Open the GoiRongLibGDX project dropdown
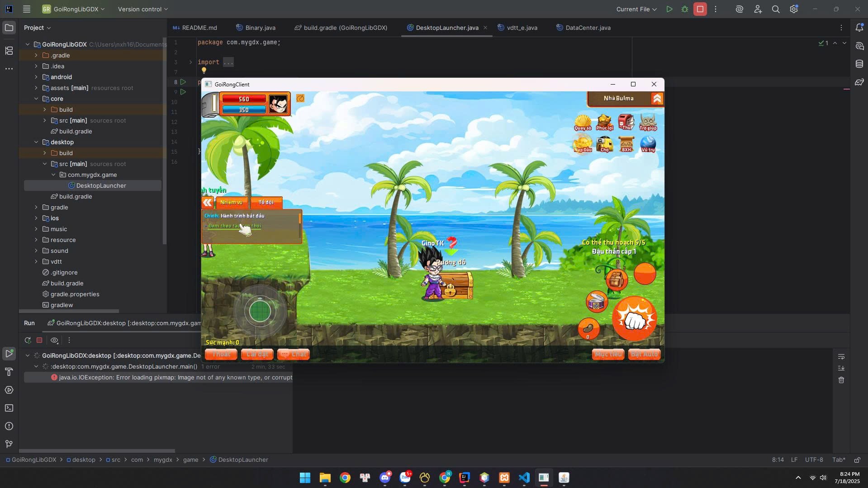 [x=74, y=9]
